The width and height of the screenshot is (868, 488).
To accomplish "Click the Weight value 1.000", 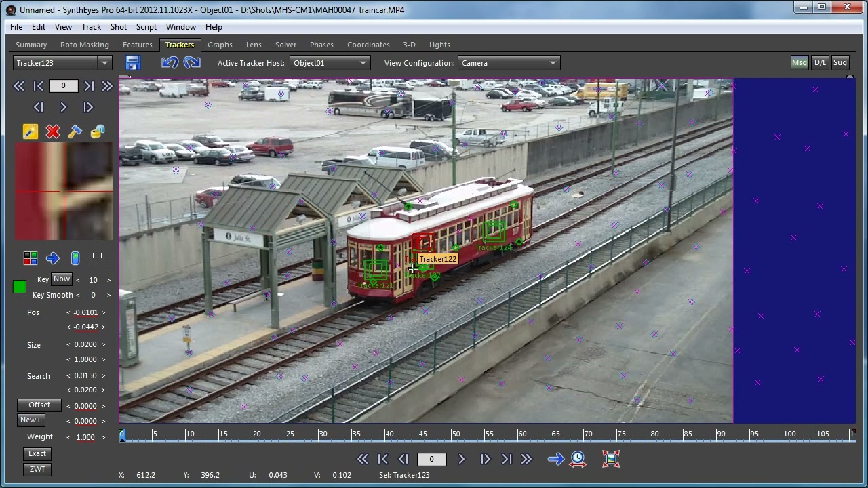I will (85, 437).
